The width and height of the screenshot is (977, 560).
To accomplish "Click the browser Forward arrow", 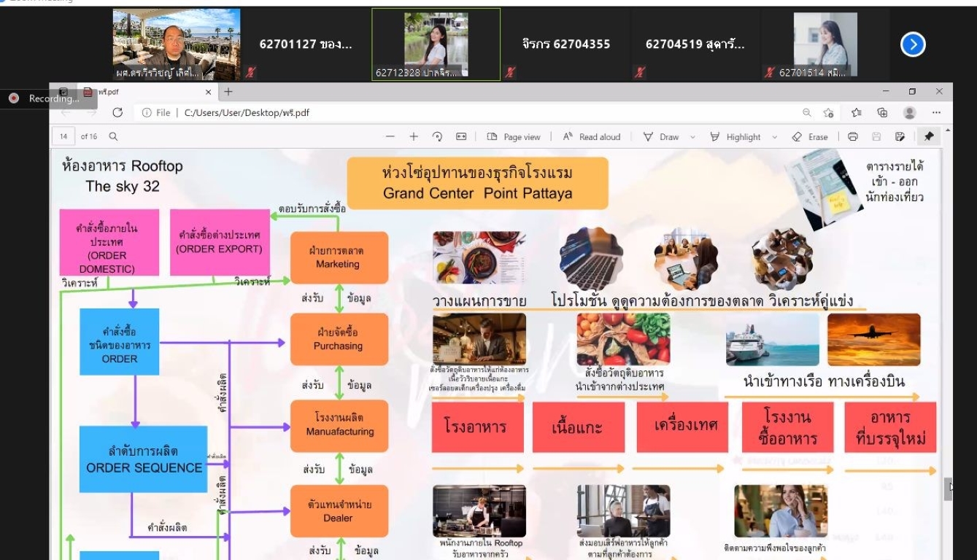I will click(x=91, y=112).
